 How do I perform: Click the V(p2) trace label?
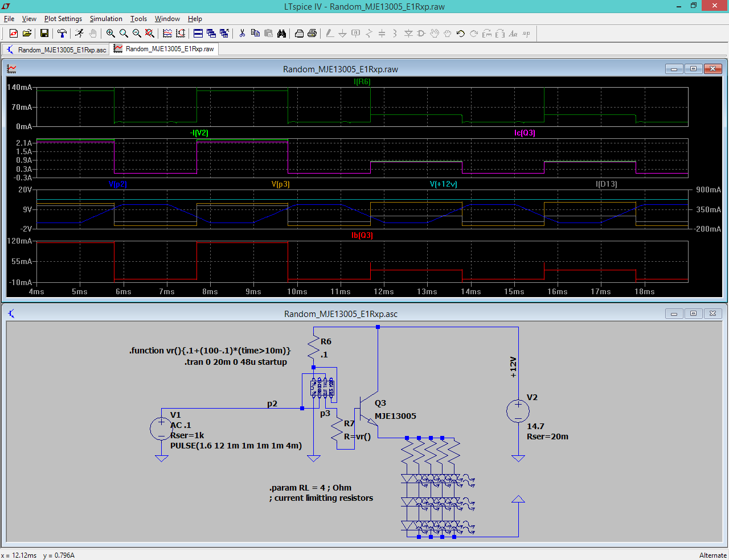pos(117,184)
